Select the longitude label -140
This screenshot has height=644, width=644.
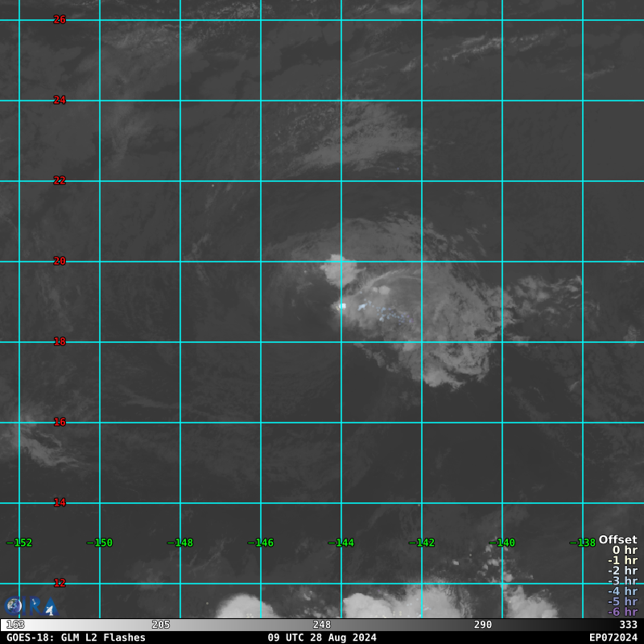point(502,543)
